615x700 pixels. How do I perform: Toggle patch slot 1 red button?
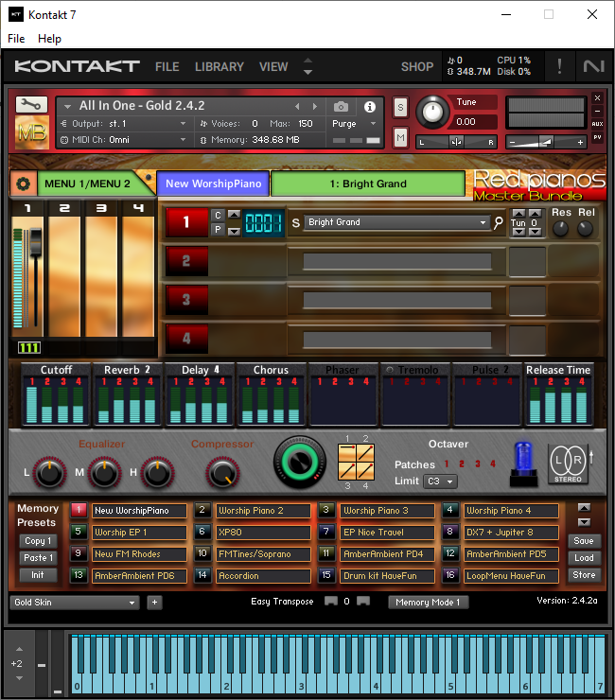(186, 222)
